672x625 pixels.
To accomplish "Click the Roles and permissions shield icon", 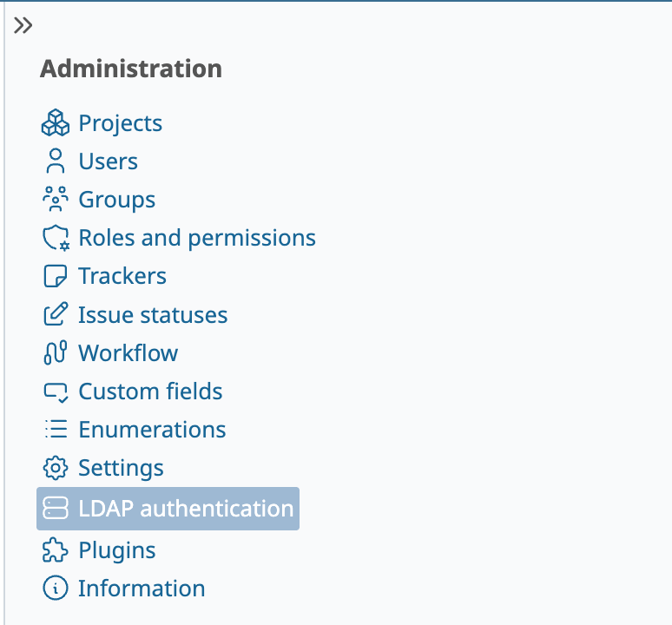I will tap(56, 238).
